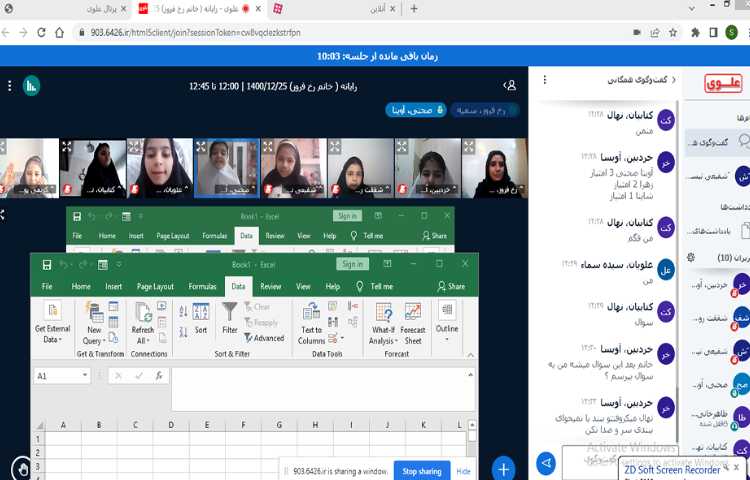Click the chat panel scrollbar
The width and height of the screenshot is (750, 480).
[x=677, y=415]
